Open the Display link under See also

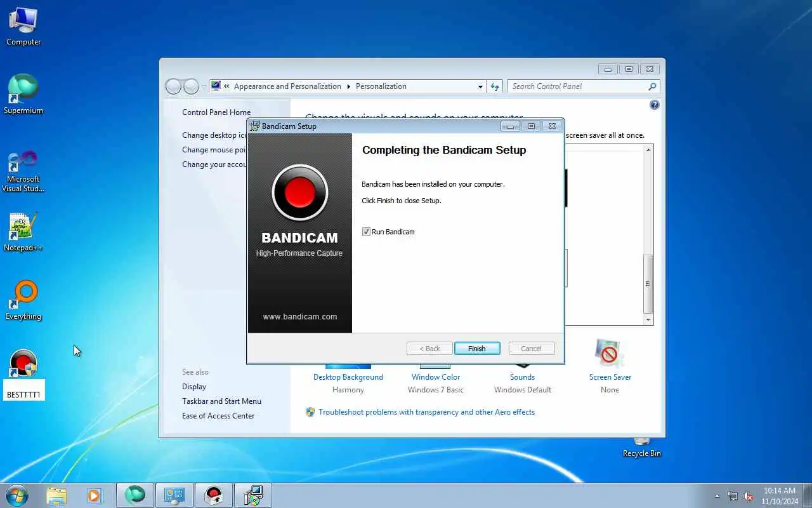[x=194, y=387]
